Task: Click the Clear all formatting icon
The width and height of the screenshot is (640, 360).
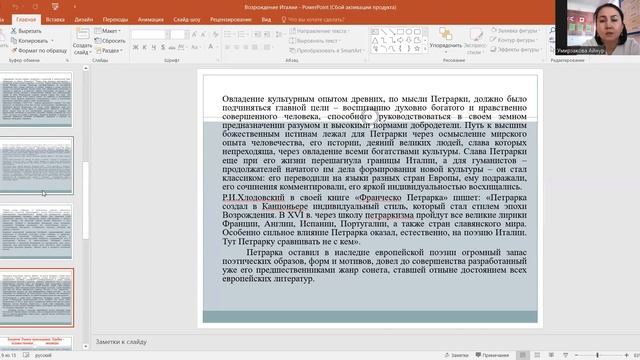Action: click(216, 35)
